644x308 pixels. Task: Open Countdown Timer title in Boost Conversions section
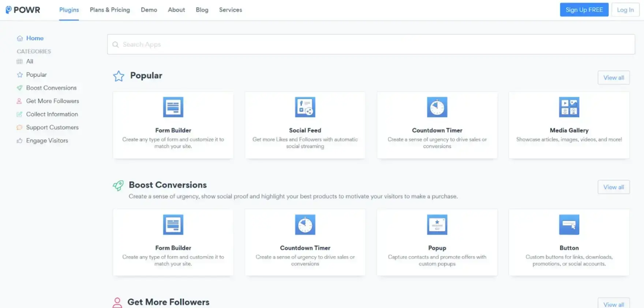coord(305,248)
